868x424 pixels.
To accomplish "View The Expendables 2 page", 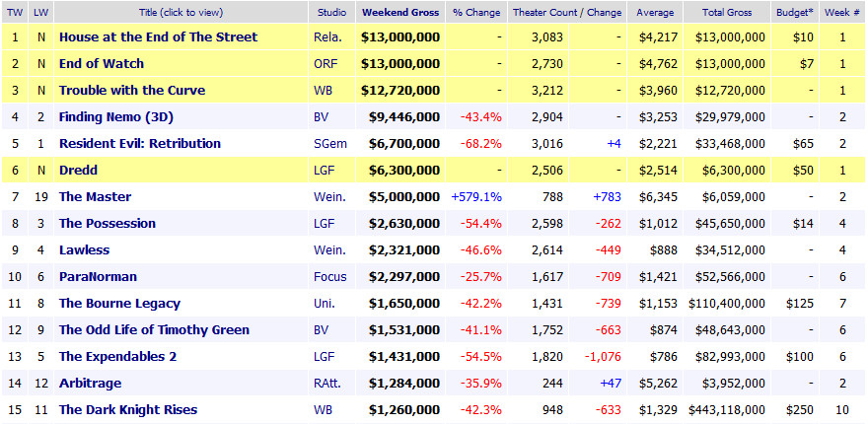I will pos(118,357).
